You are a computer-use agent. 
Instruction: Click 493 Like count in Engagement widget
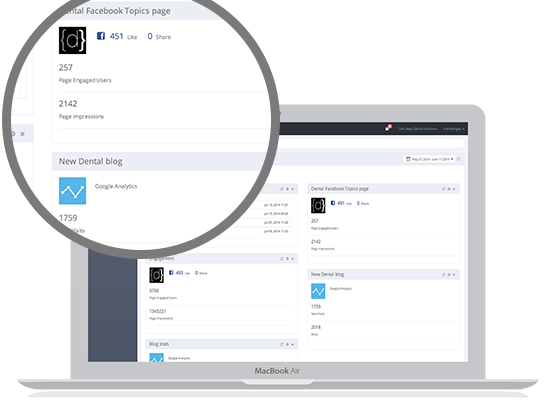[x=182, y=273]
